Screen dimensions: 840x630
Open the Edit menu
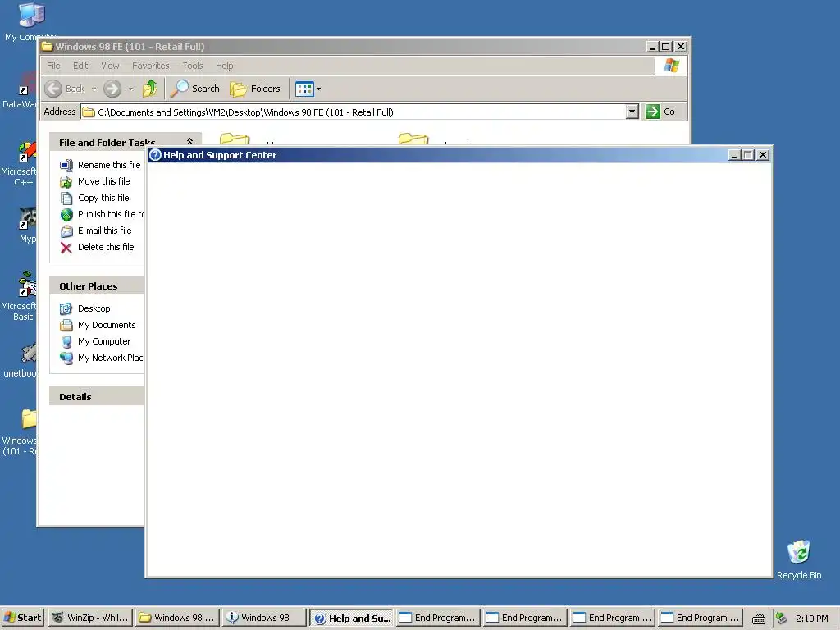pos(80,66)
